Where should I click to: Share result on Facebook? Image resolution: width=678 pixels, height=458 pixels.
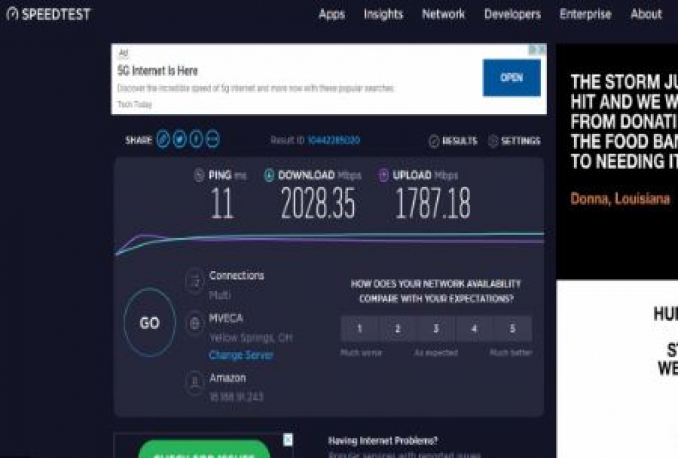196,140
